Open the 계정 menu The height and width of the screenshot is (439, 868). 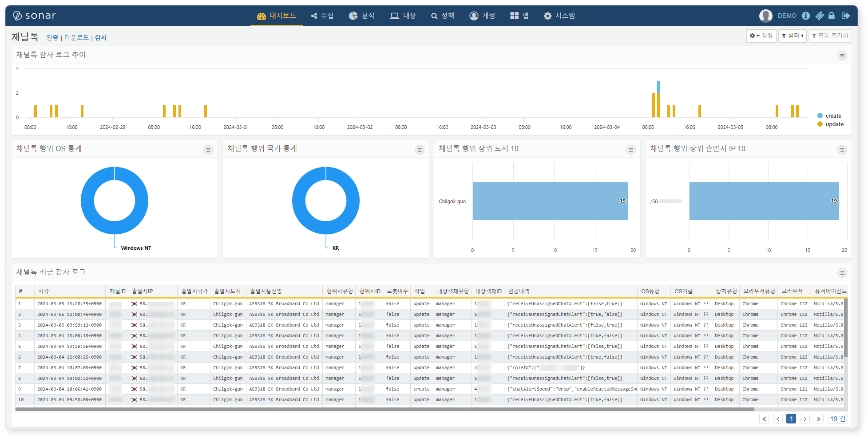click(482, 16)
